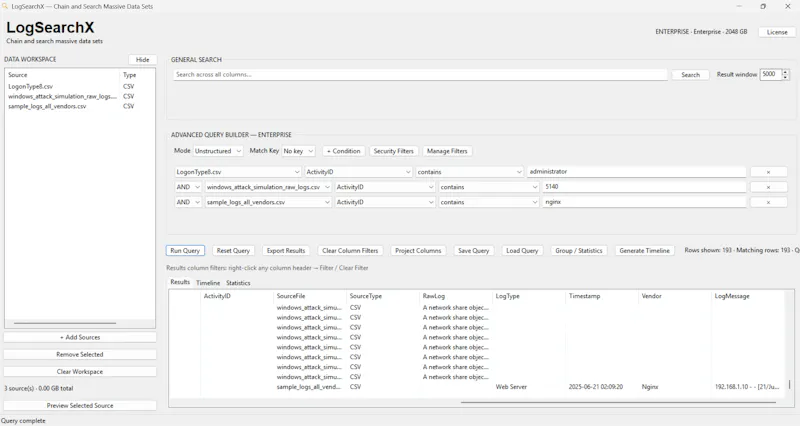This screenshot has height=426, width=800.
Task: Decrease the Result window value with down arrow
Action: (785, 78)
